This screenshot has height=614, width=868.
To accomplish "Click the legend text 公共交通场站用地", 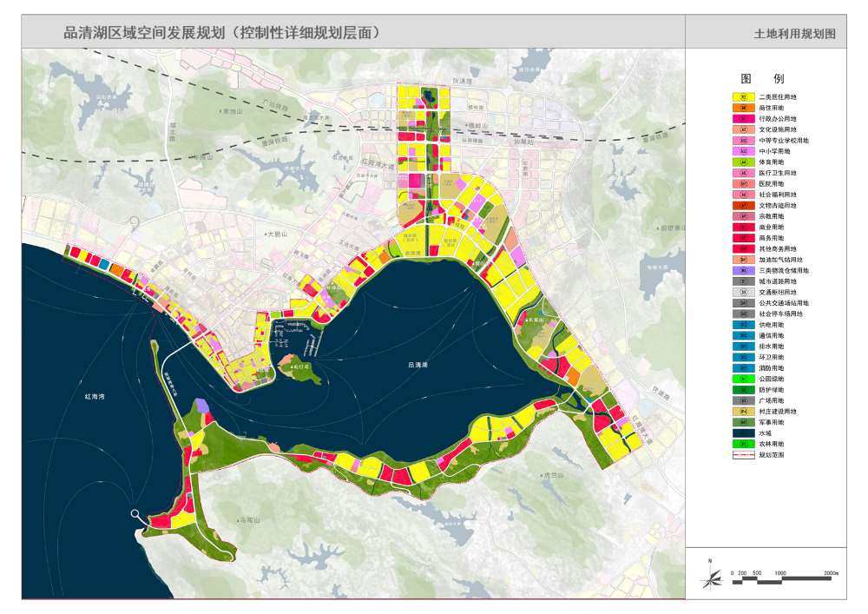I will (x=784, y=303).
